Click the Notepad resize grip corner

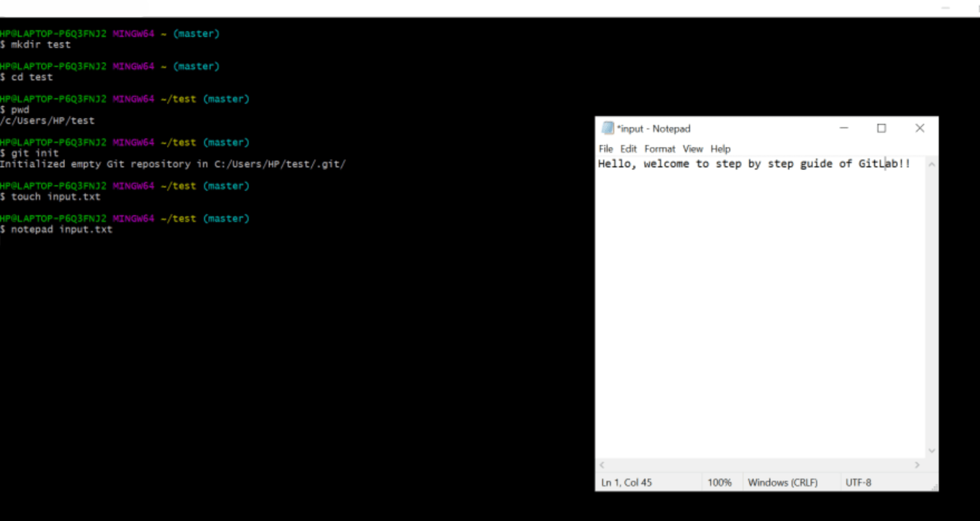934,487
